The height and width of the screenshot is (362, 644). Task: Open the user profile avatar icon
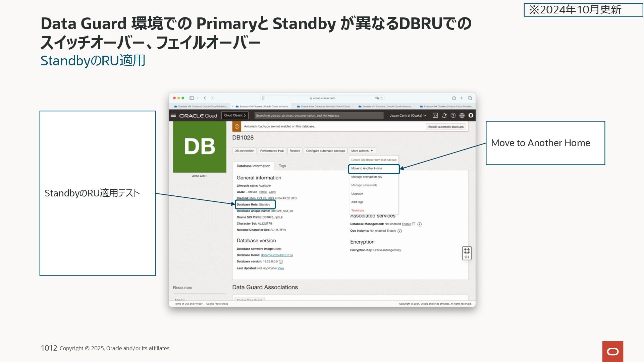[x=471, y=115]
